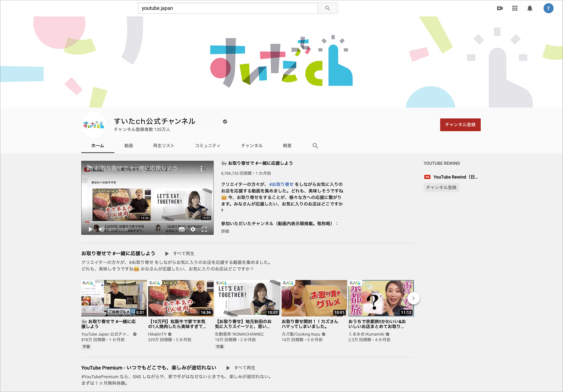Go to the コミュニティ tab

[x=208, y=146]
